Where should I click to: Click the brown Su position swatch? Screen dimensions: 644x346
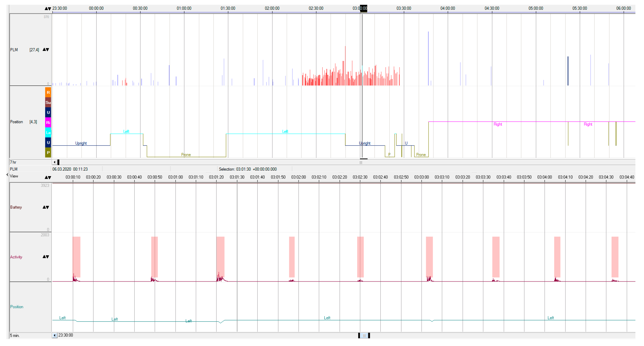(48, 103)
